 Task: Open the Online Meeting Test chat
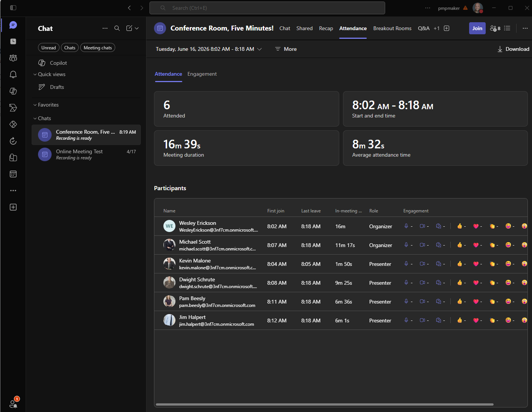[86, 154]
